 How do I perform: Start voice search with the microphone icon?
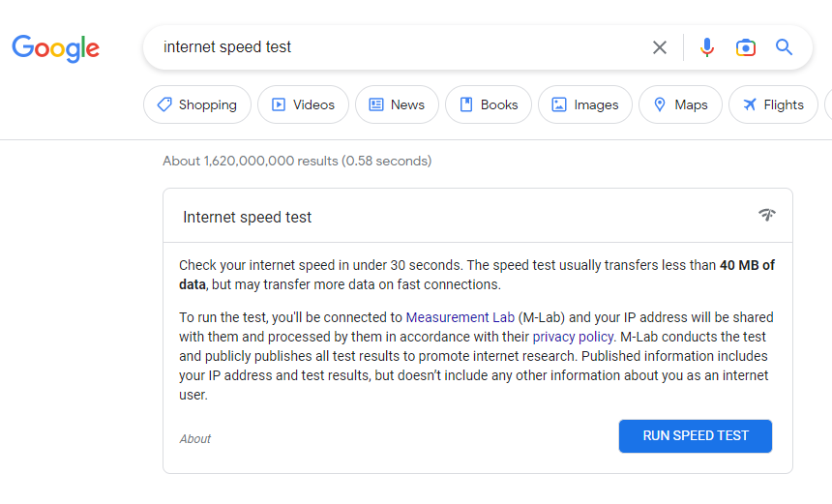coord(707,47)
